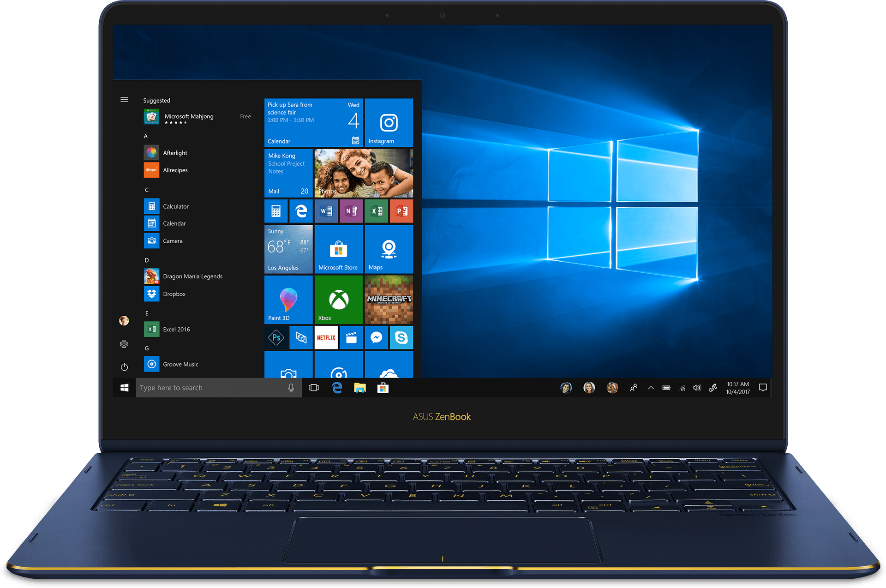Open Windows Ink Workspace pen icon
Image resolution: width=886 pixels, height=588 pixels.
[713, 388]
